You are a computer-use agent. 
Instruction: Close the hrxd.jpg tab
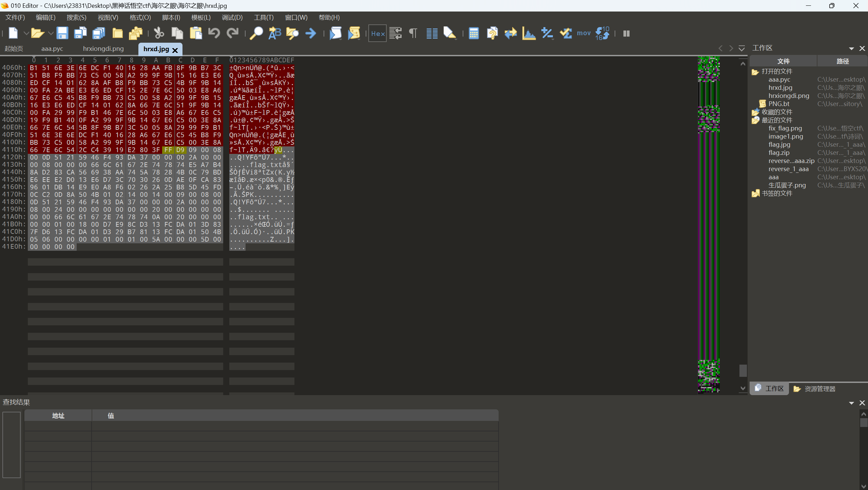point(175,50)
